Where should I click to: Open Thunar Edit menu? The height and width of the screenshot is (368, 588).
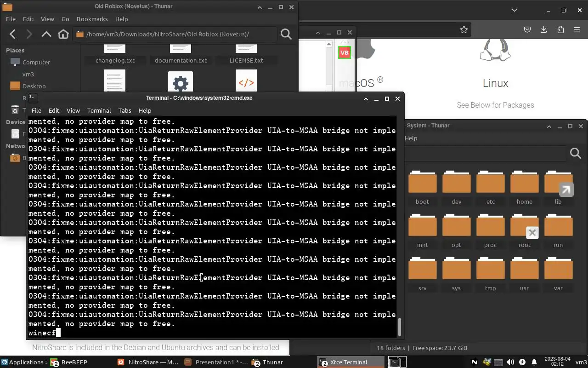28,19
